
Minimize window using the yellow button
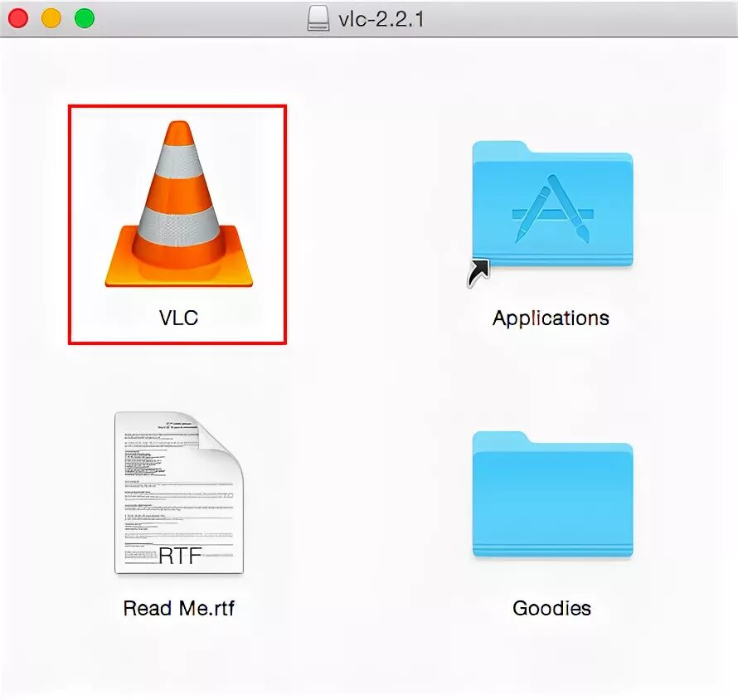coord(51,19)
